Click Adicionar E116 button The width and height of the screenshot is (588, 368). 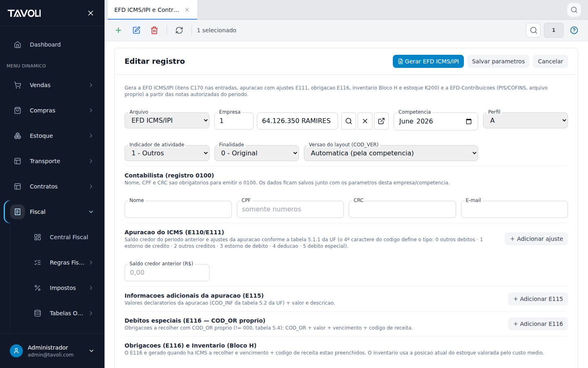coord(538,324)
